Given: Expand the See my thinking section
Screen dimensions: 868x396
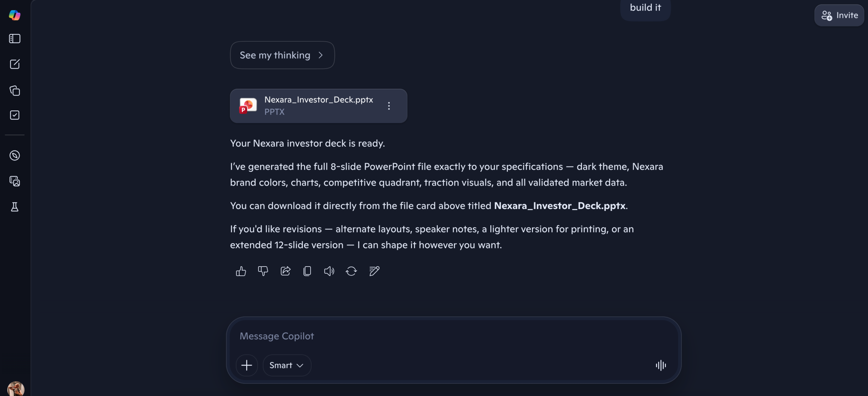Looking at the screenshot, I should [282, 55].
